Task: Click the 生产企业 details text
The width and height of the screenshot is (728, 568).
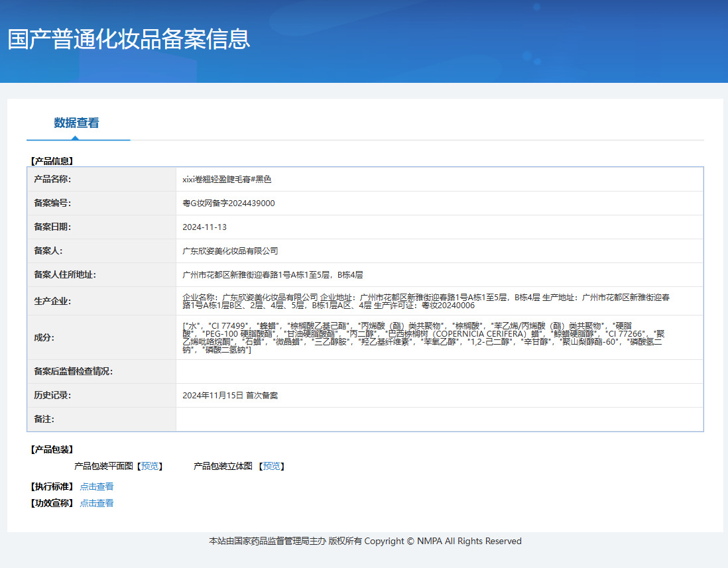Action: tap(426, 301)
